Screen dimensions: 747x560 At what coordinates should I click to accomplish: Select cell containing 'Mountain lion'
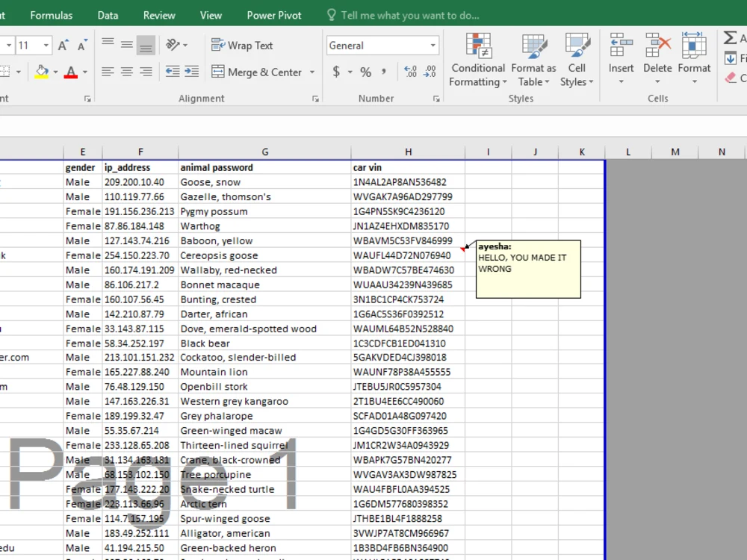click(265, 372)
